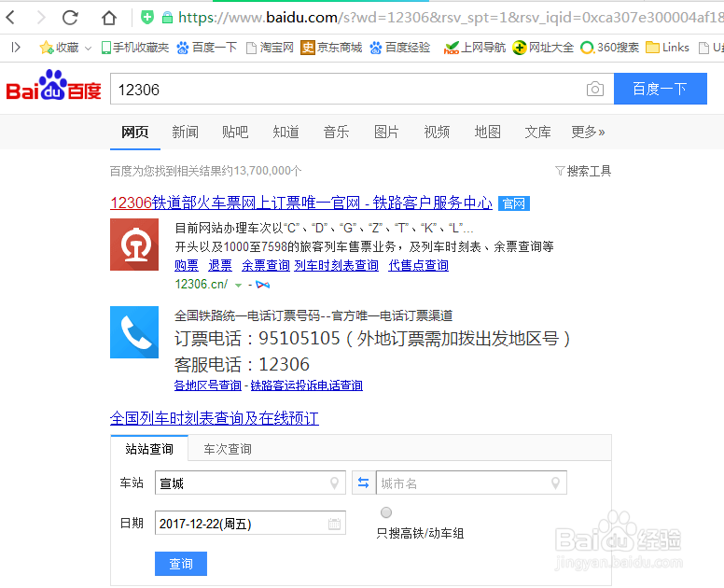Image resolution: width=724 pixels, height=588 pixels.
Task: Open the browser home page icon
Action: (109, 18)
